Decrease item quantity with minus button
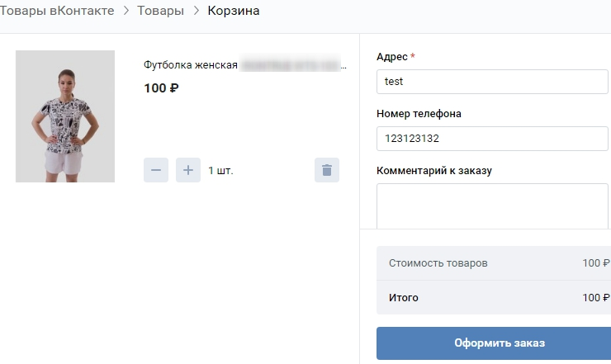611x364 pixels. (x=156, y=170)
